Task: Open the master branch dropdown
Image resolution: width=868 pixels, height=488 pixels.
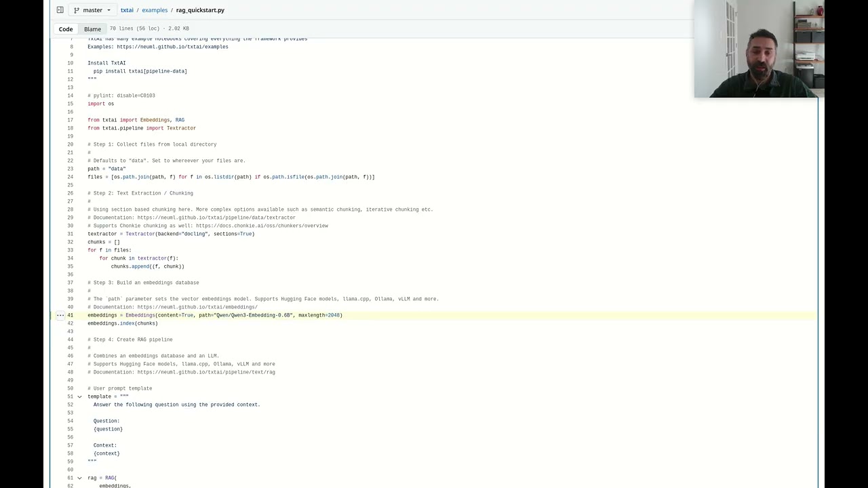Action: (92, 10)
